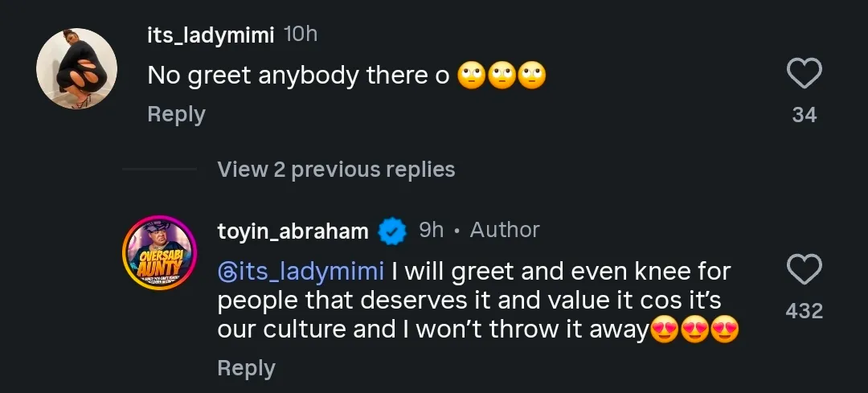
Task: Click the Author label
Action: click(x=505, y=230)
